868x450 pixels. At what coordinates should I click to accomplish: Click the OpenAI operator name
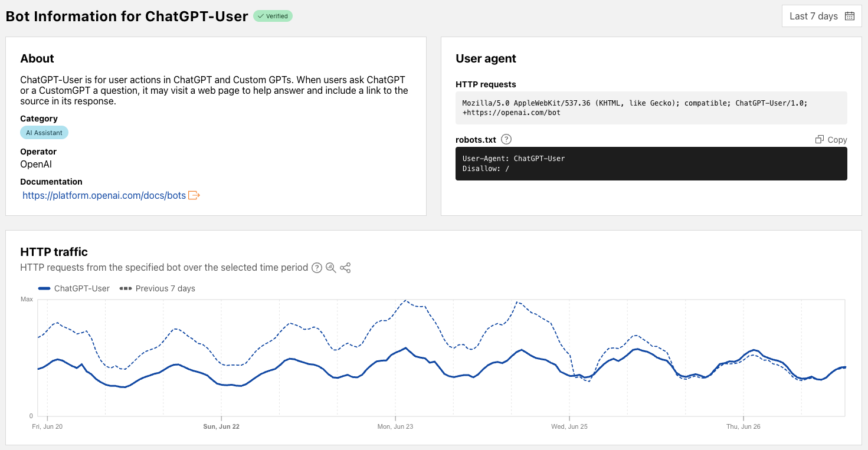coord(36,165)
